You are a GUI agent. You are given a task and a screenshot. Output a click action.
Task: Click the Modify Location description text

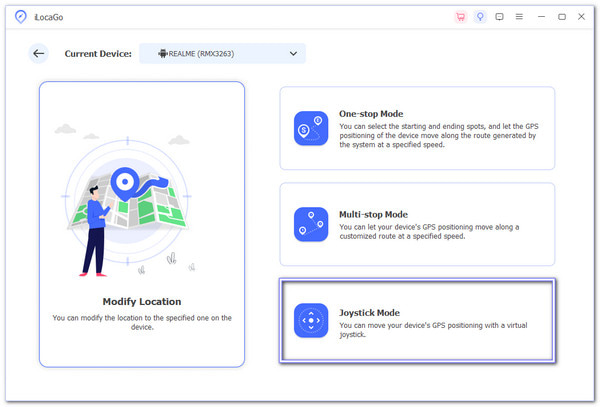coord(142,322)
